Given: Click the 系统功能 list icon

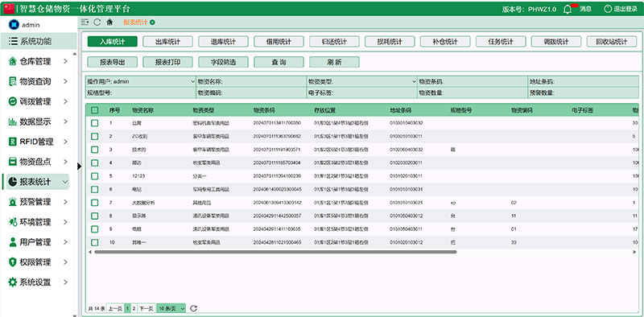Looking at the screenshot, I should click(x=13, y=42).
